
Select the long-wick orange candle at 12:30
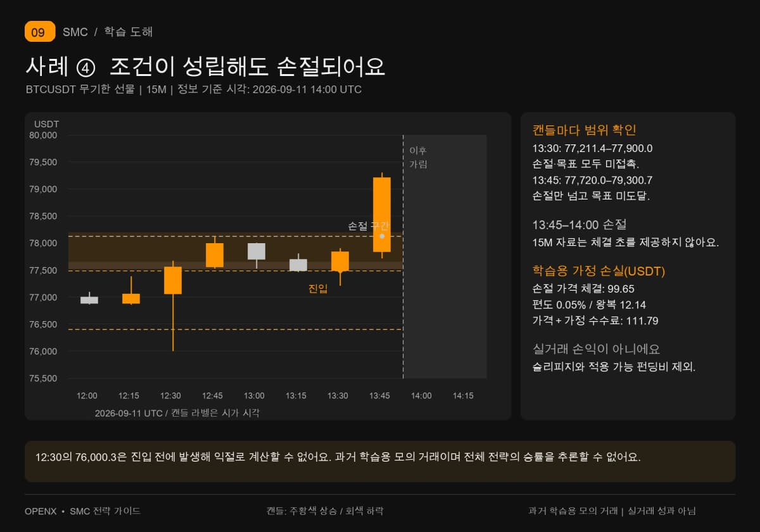pyautogui.click(x=173, y=280)
